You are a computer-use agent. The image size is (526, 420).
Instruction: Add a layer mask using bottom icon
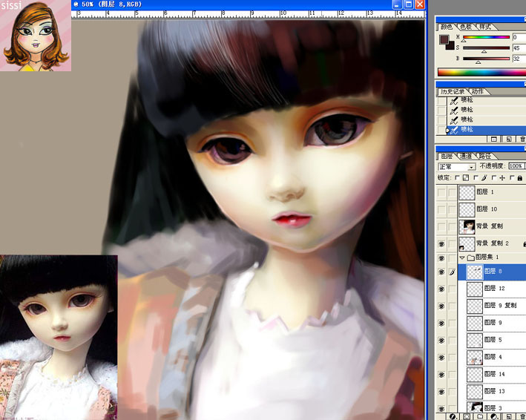pyautogui.click(x=466, y=417)
